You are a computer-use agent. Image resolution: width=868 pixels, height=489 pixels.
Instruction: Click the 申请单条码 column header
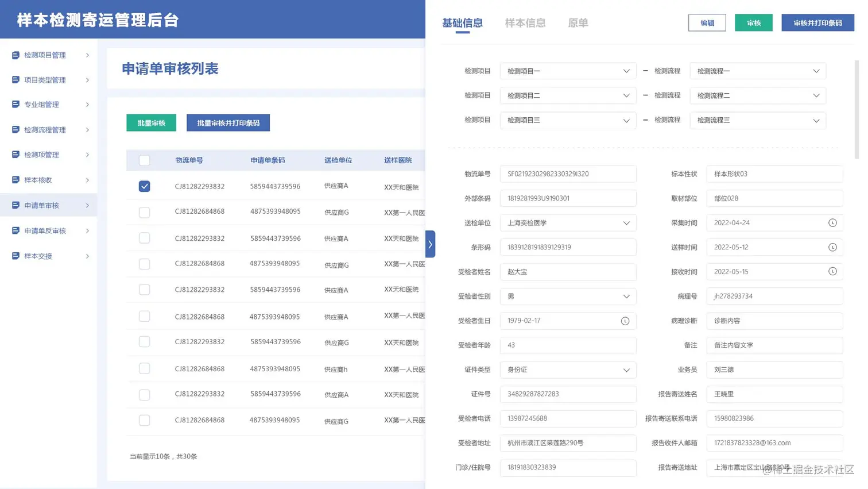(x=268, y=160)
